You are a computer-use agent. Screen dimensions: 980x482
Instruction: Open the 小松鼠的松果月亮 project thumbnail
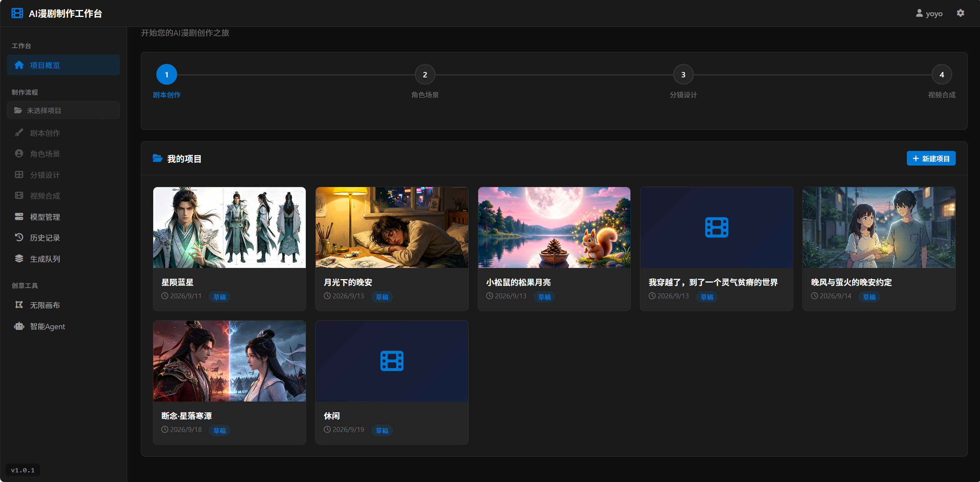(x=554, y=228)
